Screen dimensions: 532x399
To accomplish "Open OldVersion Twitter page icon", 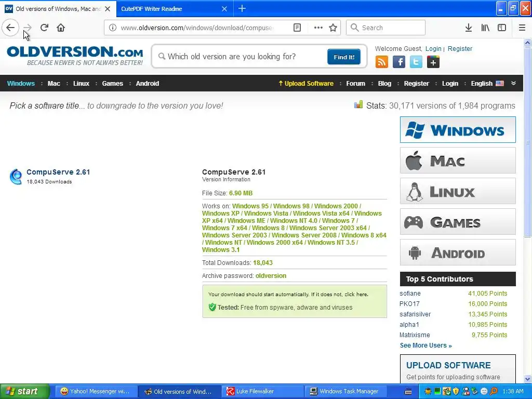I will click(x=416, y=62).
